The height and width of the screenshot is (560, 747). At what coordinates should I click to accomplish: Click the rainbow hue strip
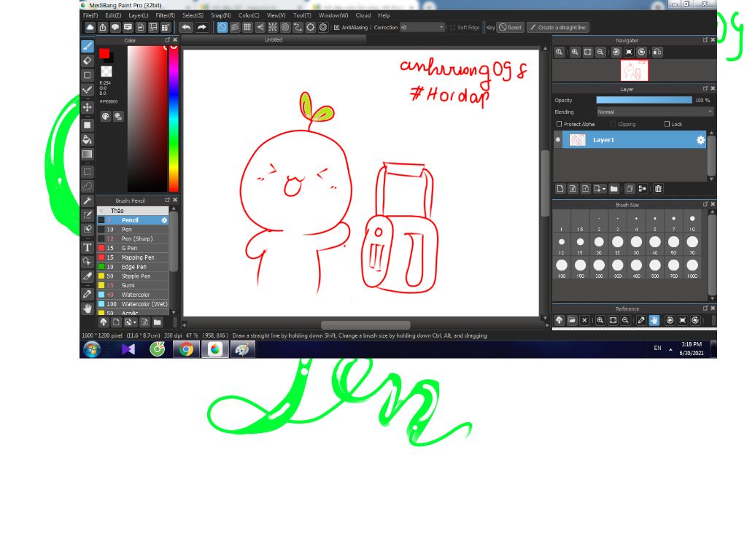click(174, 119)
